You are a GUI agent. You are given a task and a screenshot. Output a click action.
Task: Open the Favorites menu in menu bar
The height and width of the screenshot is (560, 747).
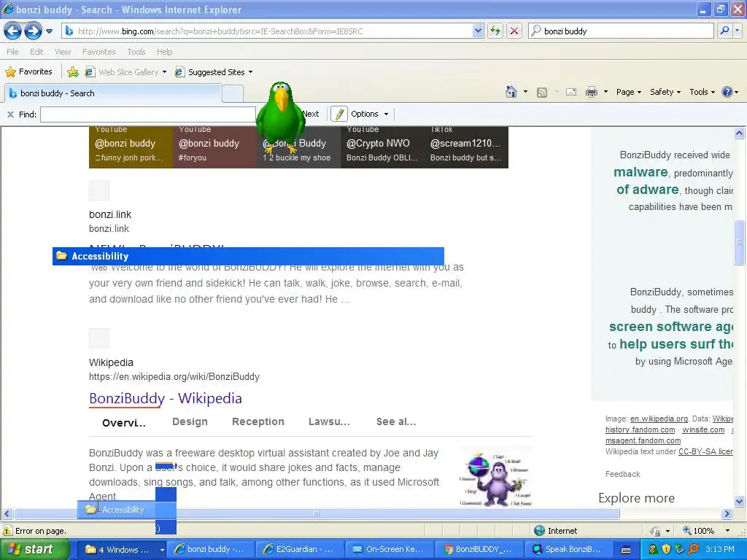(99, 52)
